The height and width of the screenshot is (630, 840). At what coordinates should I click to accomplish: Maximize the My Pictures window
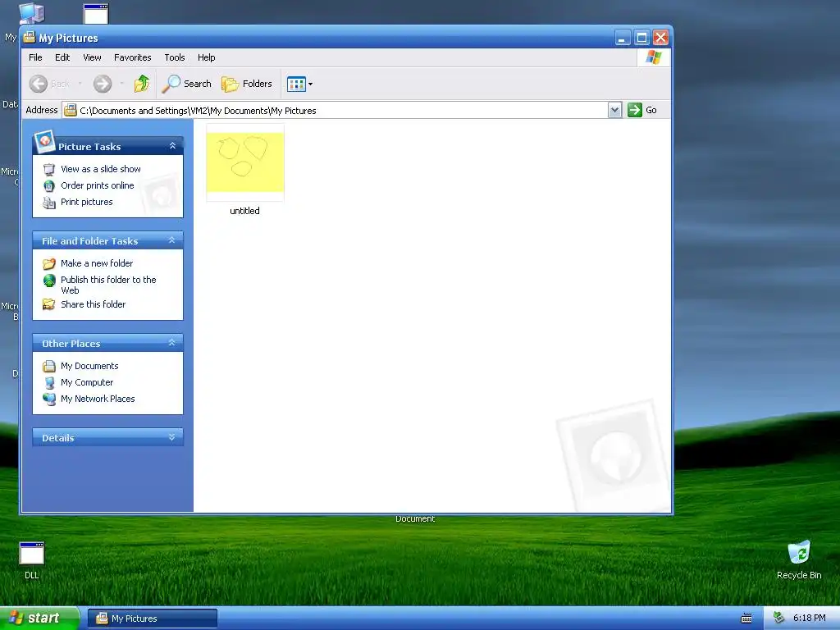pyautogui.click(x=641, y=38)
